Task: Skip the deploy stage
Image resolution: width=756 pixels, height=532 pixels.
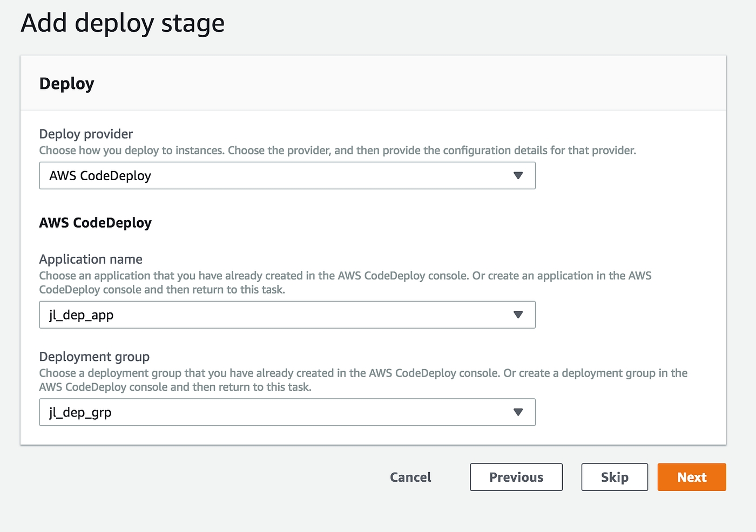Action: coord(614,477)
